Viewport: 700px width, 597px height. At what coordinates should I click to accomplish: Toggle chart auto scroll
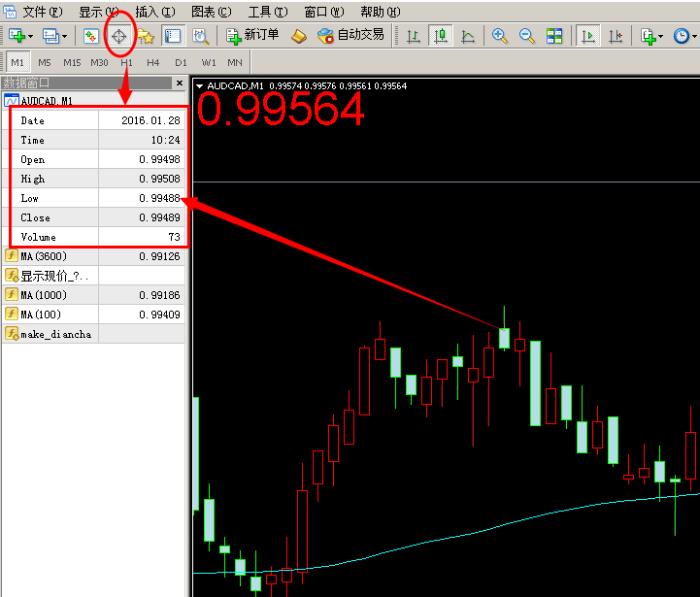point(587,36)
